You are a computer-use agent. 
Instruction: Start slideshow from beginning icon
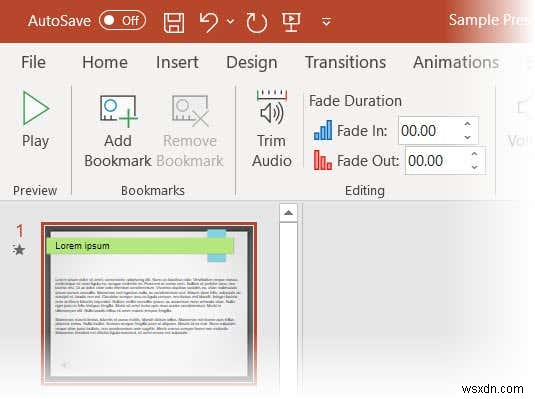point(291,22)
